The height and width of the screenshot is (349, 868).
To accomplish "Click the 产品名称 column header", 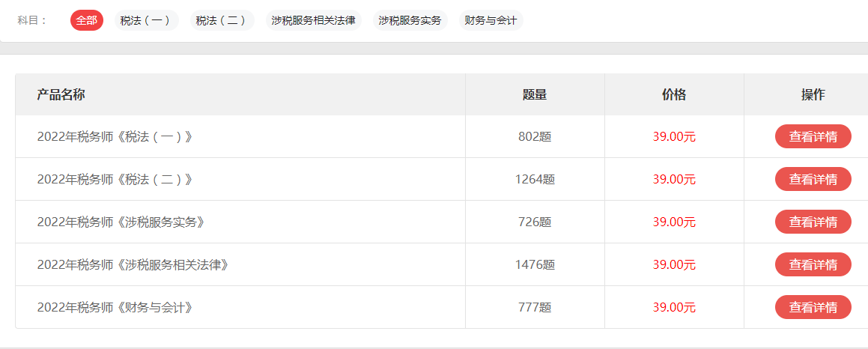I will tap(61, 94).
